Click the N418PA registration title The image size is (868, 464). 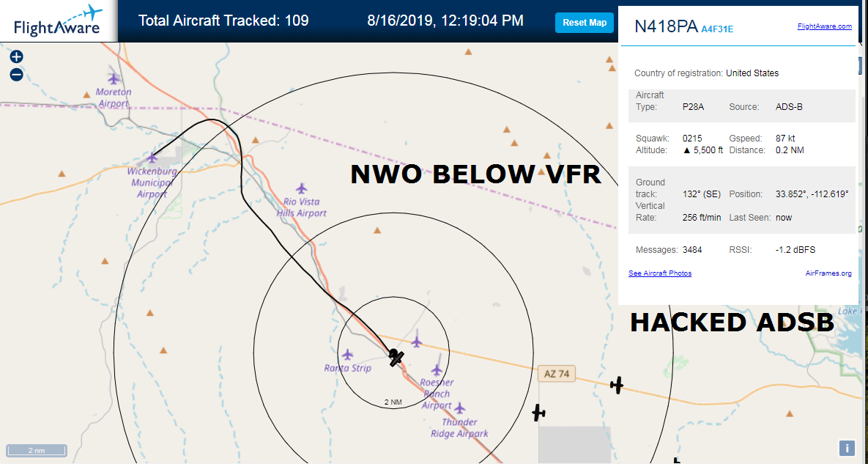click(x=666, y=26)
